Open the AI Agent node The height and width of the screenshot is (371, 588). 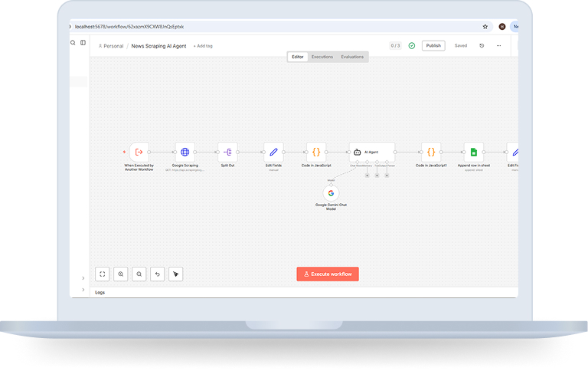pyautogui.click(x=372, y=152)
